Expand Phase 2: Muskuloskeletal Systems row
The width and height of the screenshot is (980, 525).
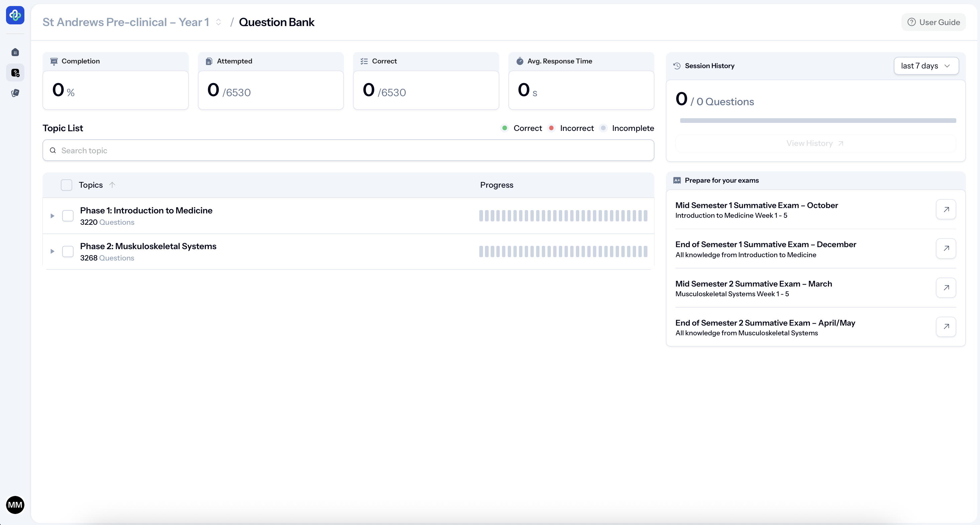pyautogui.click(x=52, y=251)
